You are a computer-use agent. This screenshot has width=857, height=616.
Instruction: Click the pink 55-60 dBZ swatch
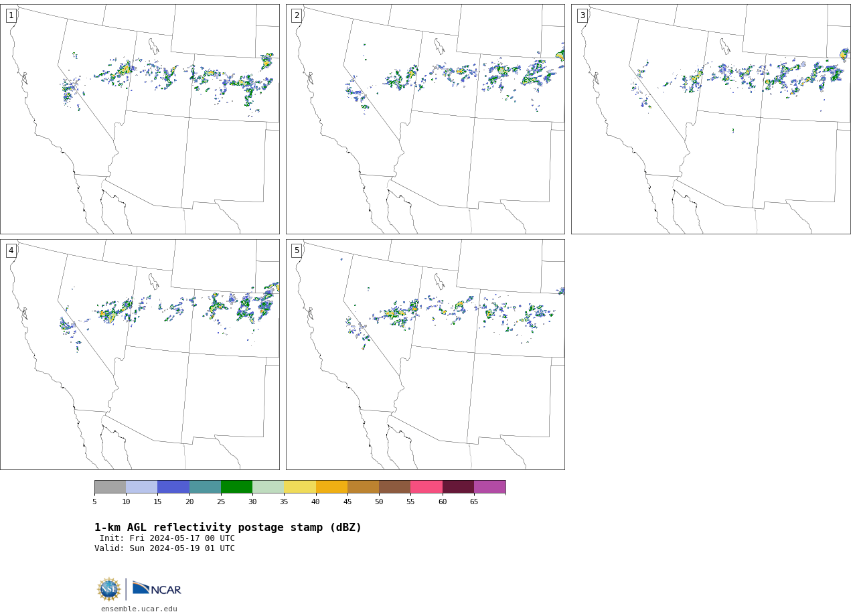tap(426, 487)
